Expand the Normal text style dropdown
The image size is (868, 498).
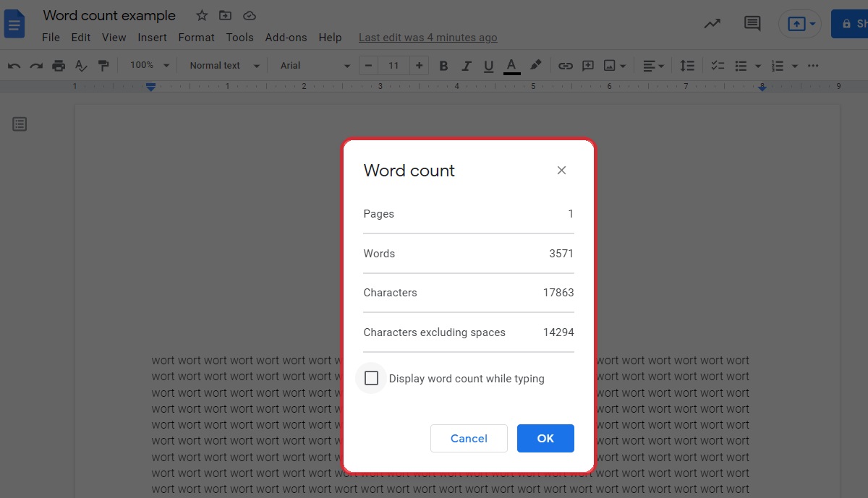[x=224, y=66]
